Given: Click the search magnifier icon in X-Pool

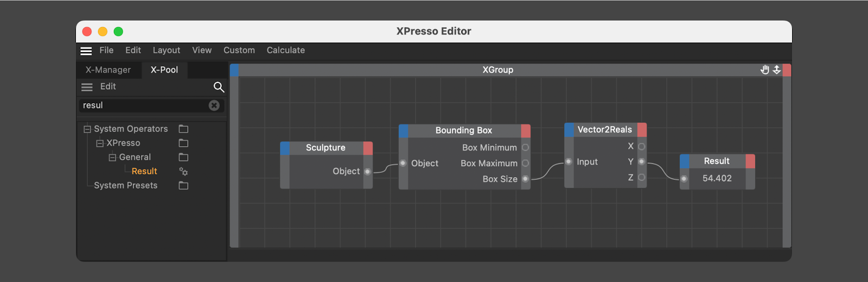Looking at the screenshot, I should point(219,87).
